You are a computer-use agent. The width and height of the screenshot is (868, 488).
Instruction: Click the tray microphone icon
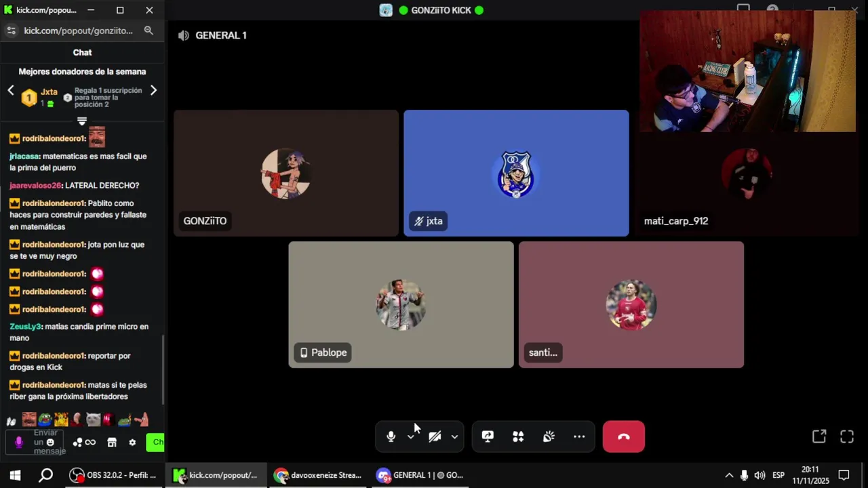745,475
